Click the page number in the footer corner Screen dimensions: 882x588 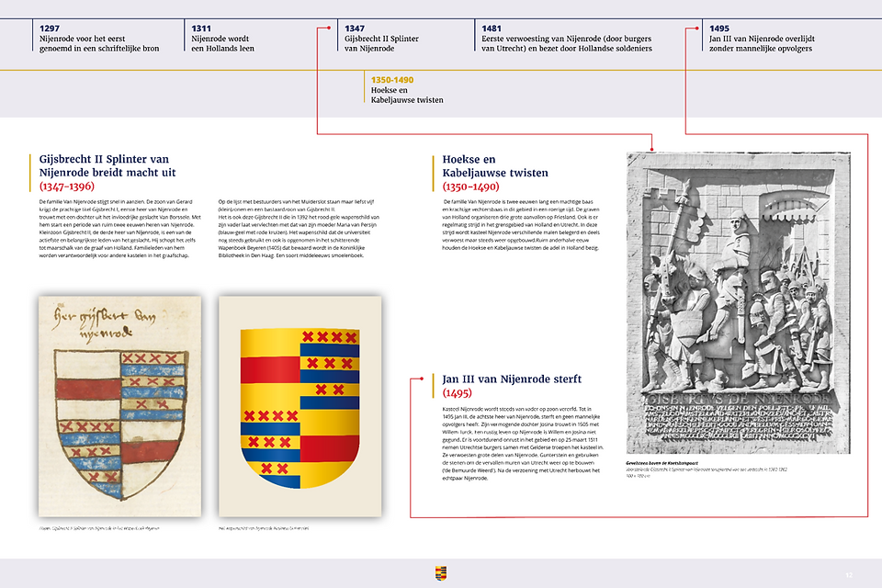(849, 575)
